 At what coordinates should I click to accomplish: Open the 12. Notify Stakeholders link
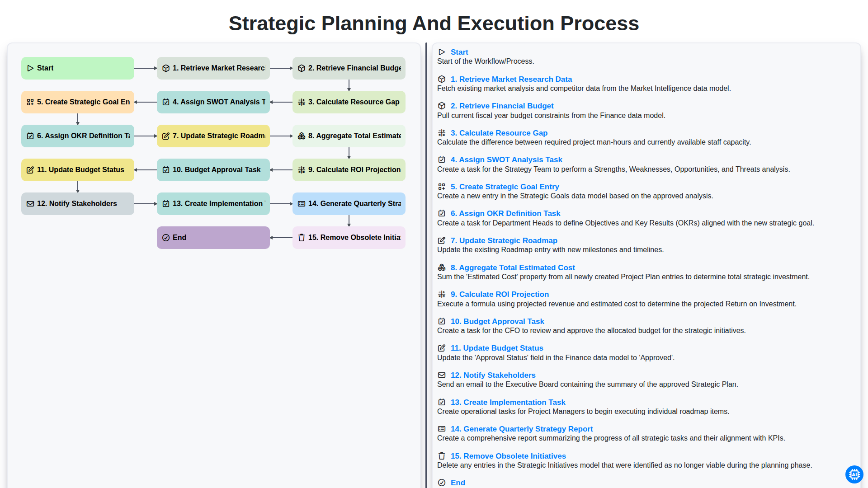[x=493, y=375]
